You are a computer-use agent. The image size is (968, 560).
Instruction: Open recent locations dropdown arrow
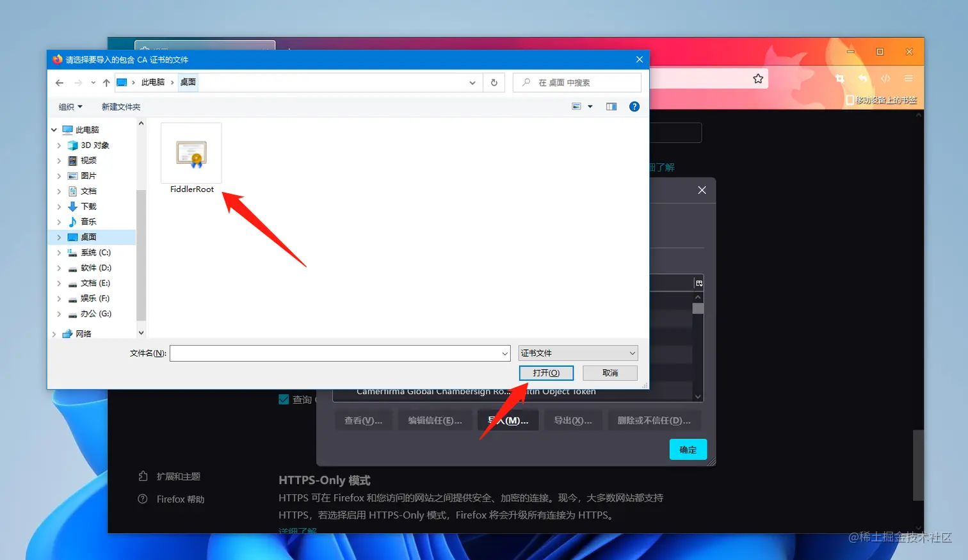click(x=93, y=83)
